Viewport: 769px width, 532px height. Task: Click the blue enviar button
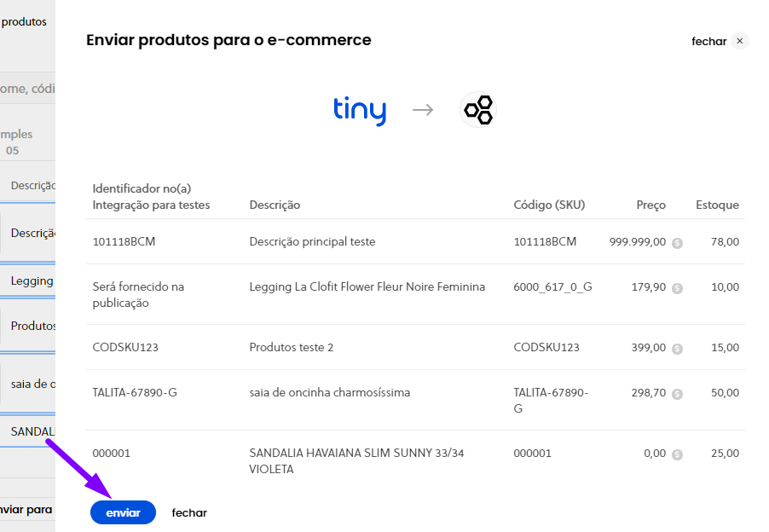(123, 512)
